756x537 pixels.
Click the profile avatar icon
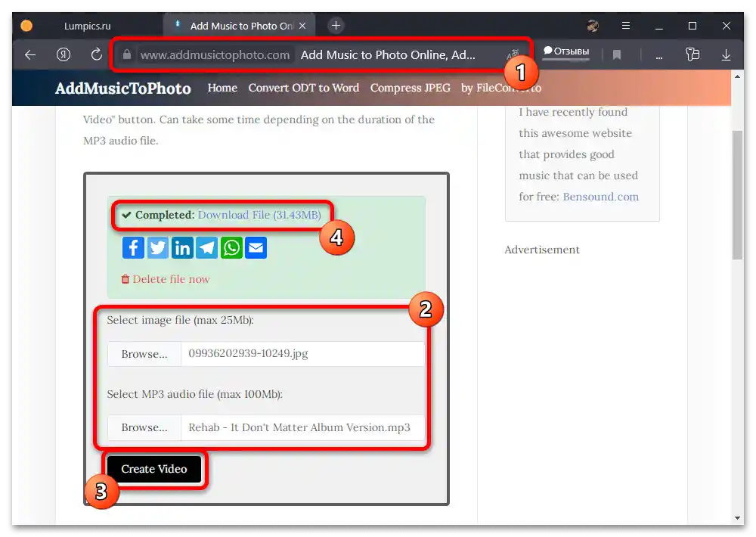point(593,26)
